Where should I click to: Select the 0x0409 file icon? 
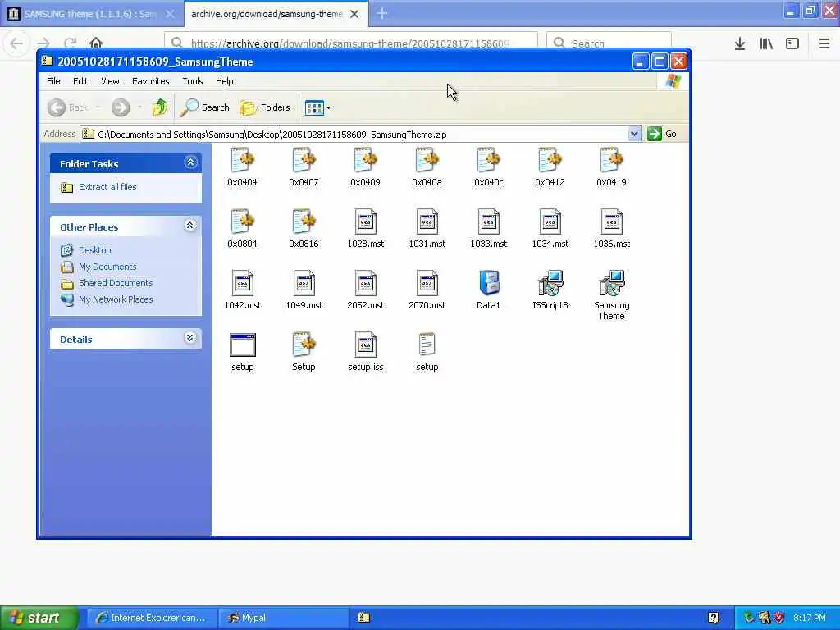(x=365, y=161)
